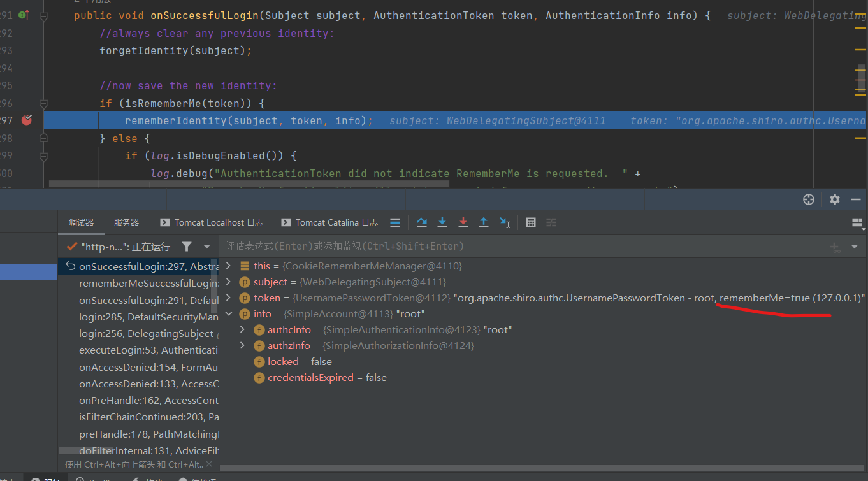Switch to Tomcat Catalina log tab
This screenshot has height=481, width=868.
click(329, 222)
